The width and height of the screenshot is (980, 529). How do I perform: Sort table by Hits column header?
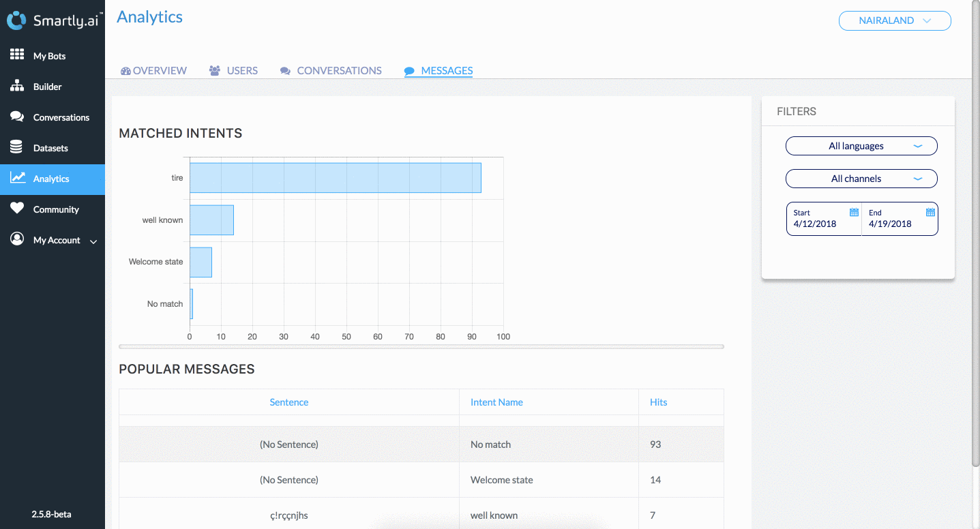click(x=658, y=402)
